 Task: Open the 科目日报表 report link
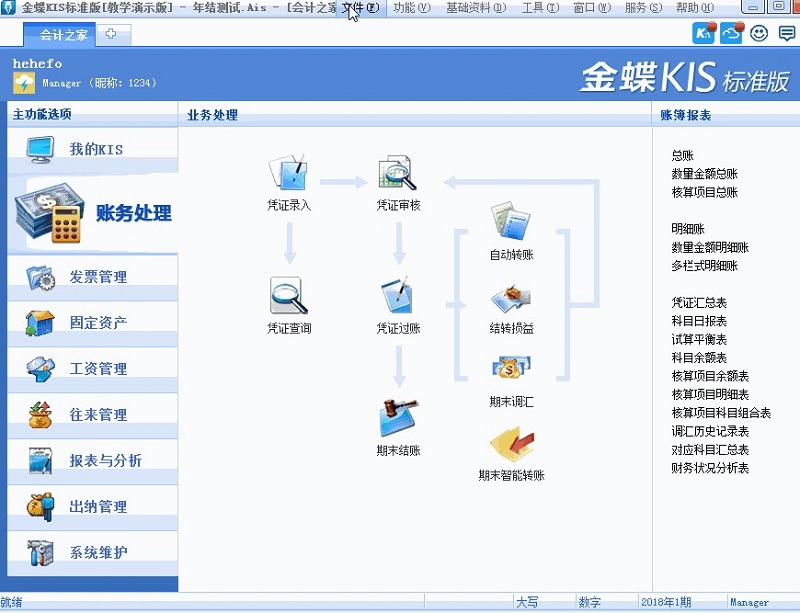click(699, 321)
